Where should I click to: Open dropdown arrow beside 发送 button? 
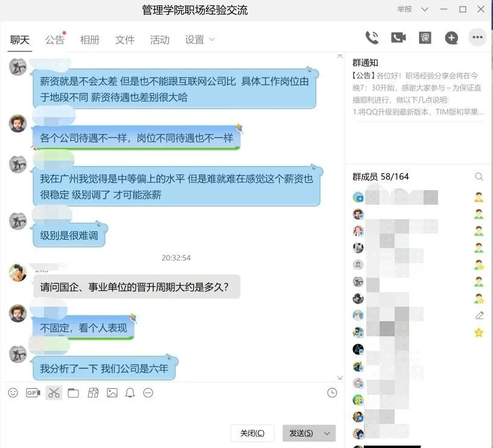[x=327, y=434]
